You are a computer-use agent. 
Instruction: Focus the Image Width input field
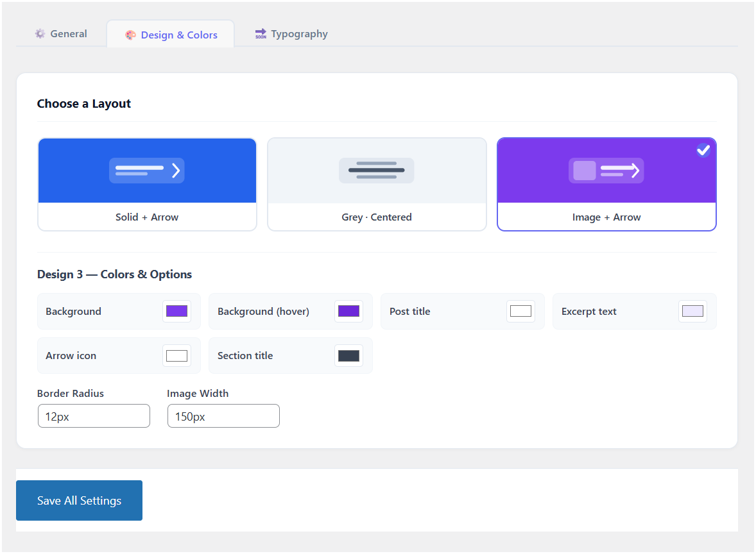(224, 415)
